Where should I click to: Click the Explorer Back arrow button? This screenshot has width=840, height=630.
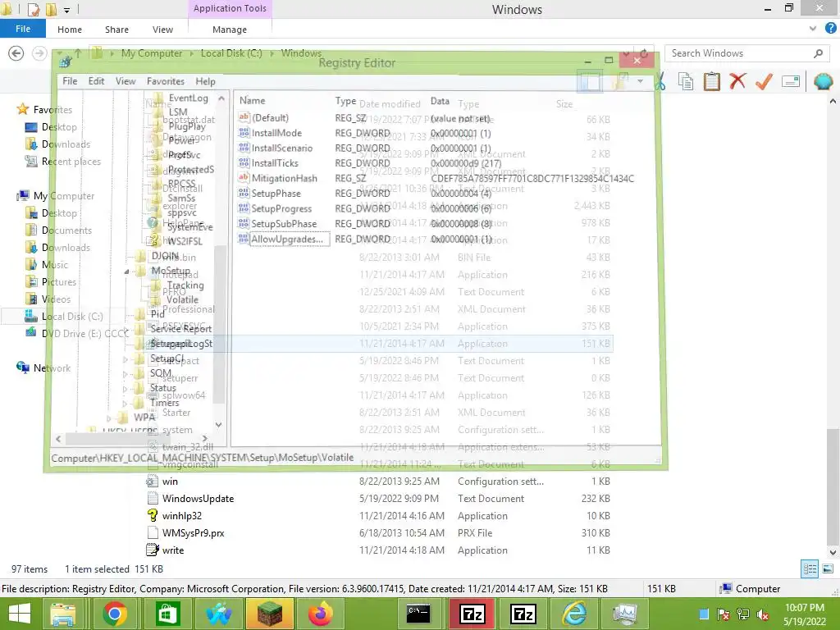pyautogui.click(x=16, y=53)
